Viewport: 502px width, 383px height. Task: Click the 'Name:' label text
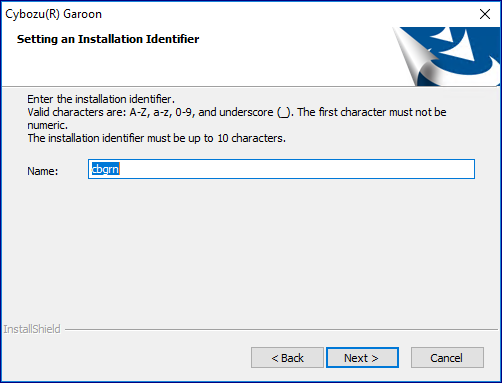43,171
